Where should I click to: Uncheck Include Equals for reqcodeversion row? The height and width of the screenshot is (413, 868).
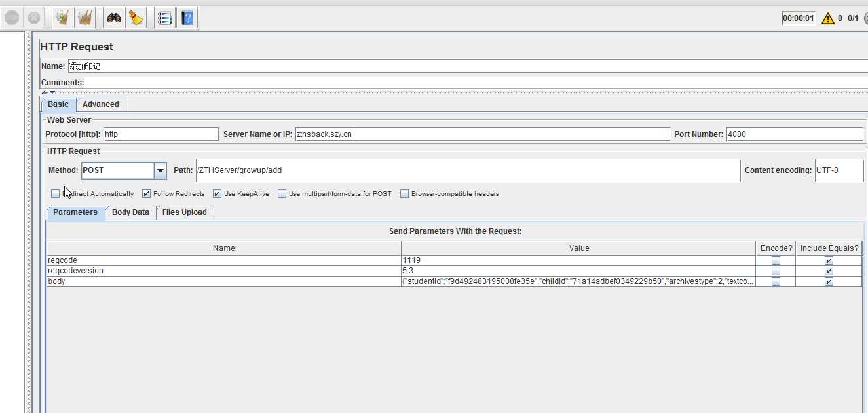tap(829, 271)
